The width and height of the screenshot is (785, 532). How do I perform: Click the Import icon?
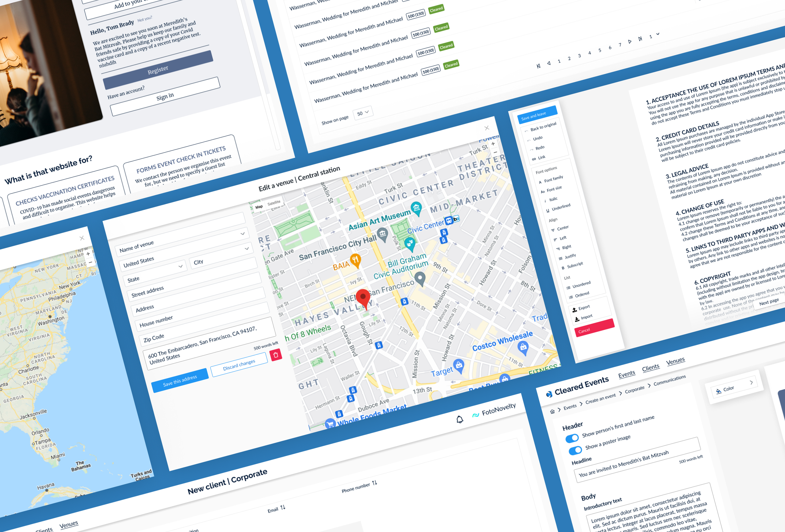tap(577, 319)
